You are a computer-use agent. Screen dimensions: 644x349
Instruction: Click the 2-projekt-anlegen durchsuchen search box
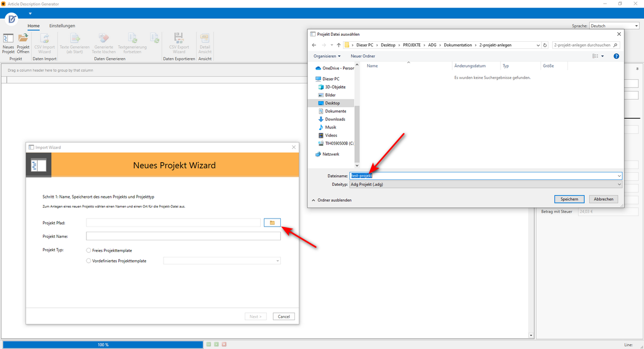pyautogui.click(x=586, y=45)
